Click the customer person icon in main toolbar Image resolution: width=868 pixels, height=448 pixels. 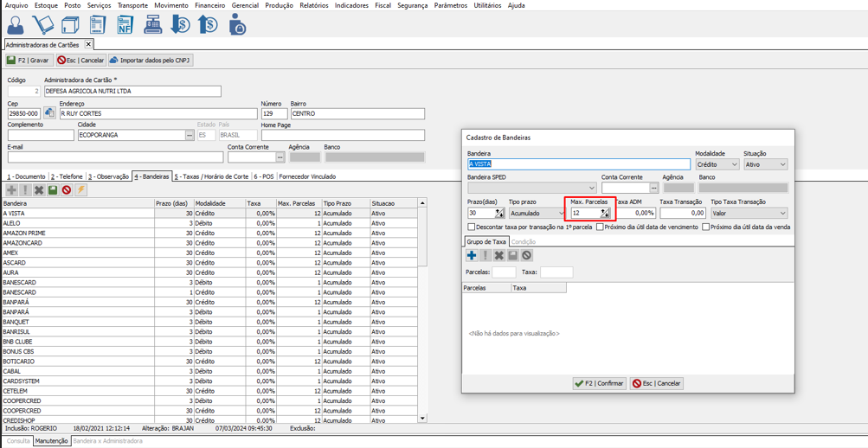click(x=15, y=25)
